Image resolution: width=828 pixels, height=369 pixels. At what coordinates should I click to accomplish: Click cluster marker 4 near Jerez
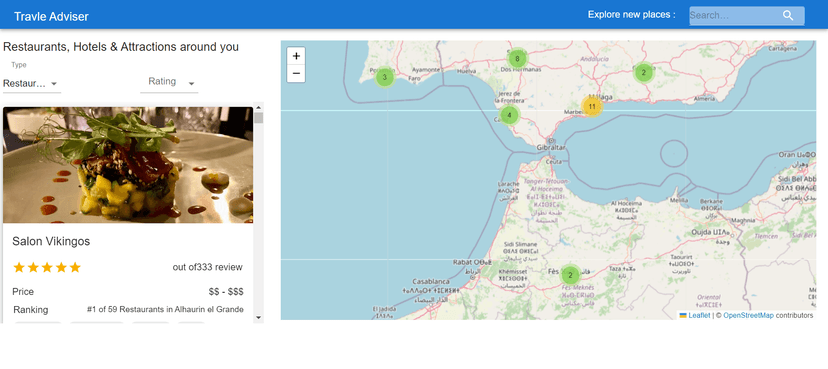[509, 115]
